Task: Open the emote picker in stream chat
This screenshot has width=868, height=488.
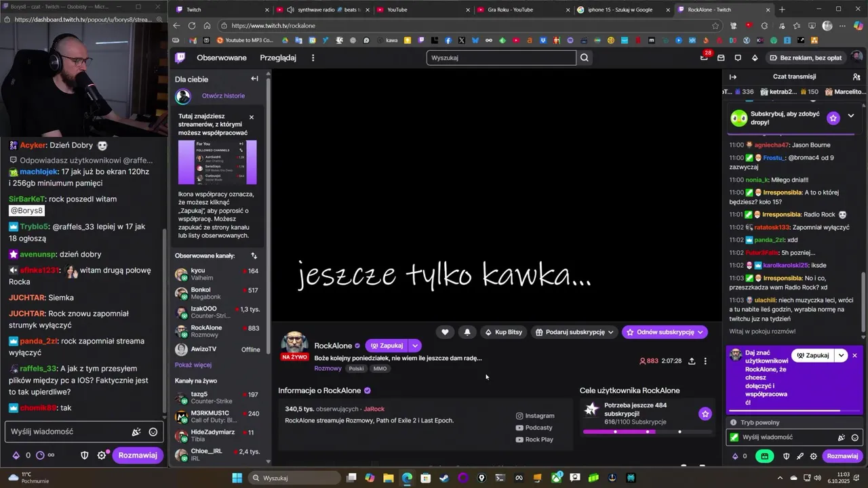Action: pos(855,438)
